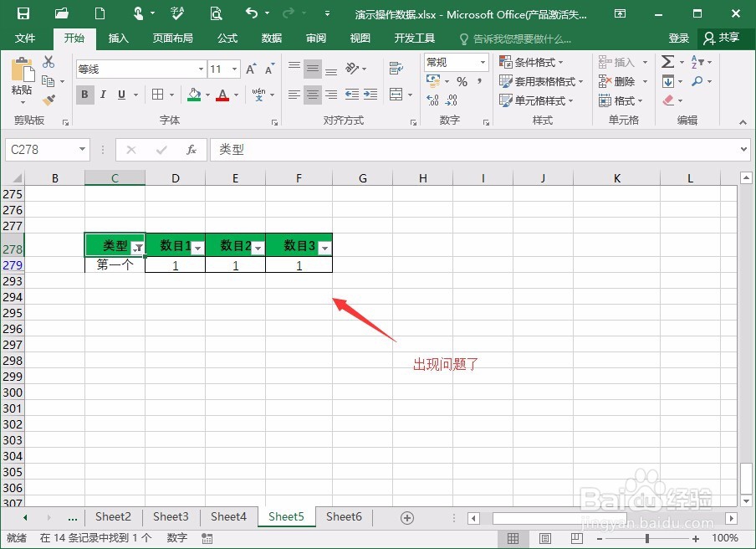756x549 pixels.
Task: Open the 数目3 column filter dropdown
Action: coord(325,248)
